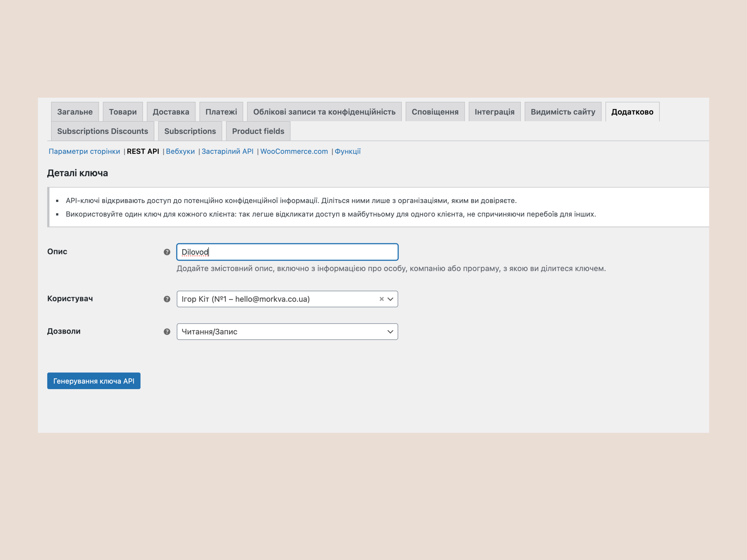
Task: Click the WooCommerce.com link
Action: (294, 152)
